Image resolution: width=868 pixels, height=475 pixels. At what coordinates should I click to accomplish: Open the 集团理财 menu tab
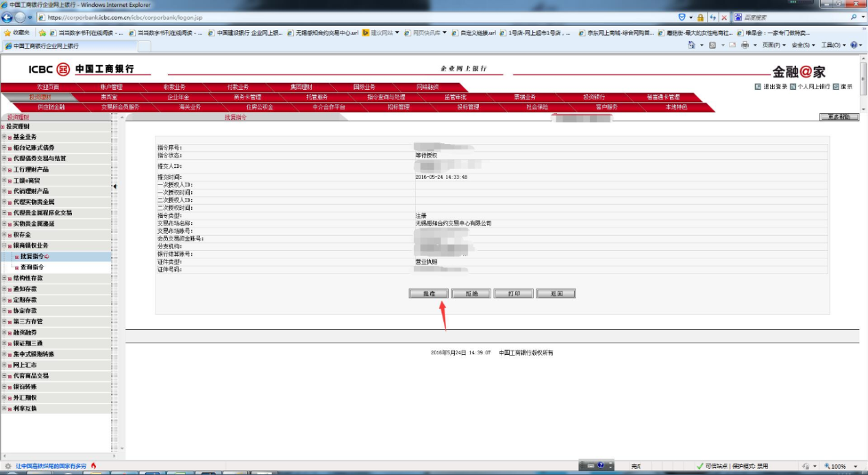tap(301, 87)
